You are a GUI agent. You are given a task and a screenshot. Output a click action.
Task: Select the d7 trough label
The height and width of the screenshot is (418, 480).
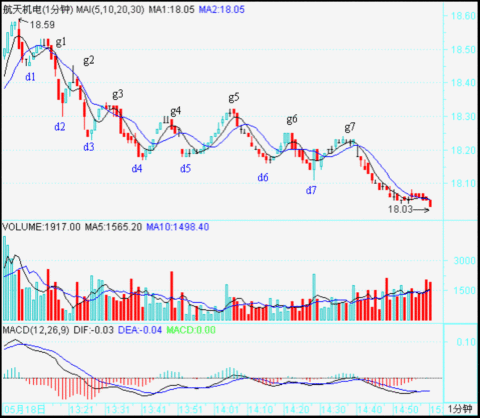(311, 190)
